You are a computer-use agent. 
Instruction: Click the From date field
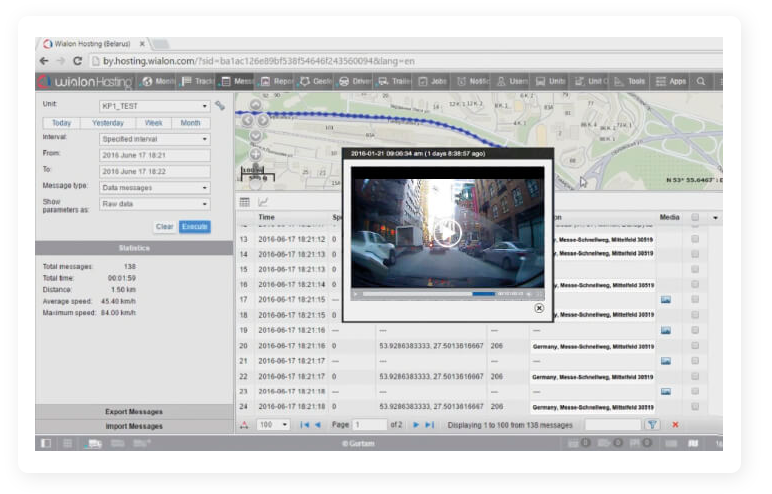click(x=155, y=156)
